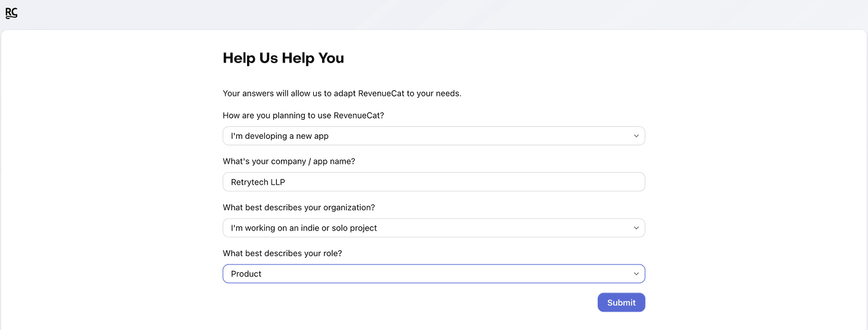868x330 pixels.
Task: Open the "Product" role dropdown
Action: (433, 274)
